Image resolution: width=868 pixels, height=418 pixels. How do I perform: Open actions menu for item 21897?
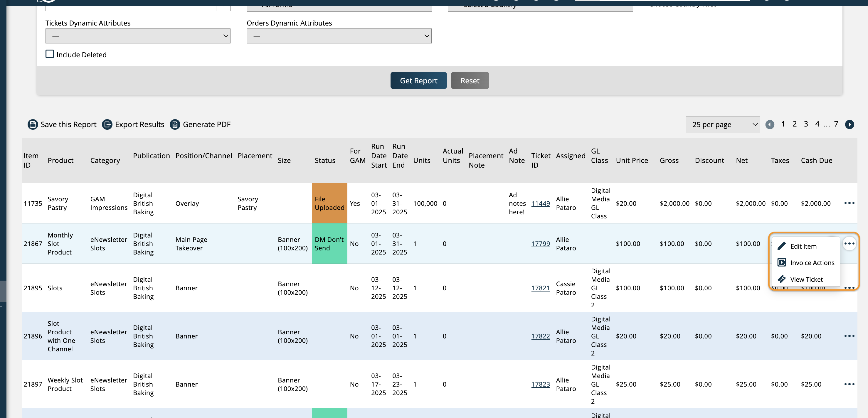(849, 384)
